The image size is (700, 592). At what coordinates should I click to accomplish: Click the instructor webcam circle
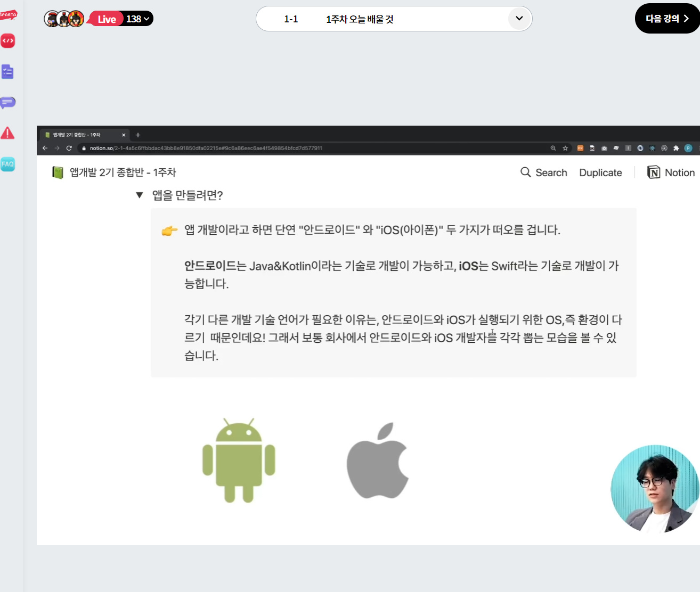pos(655,489)
